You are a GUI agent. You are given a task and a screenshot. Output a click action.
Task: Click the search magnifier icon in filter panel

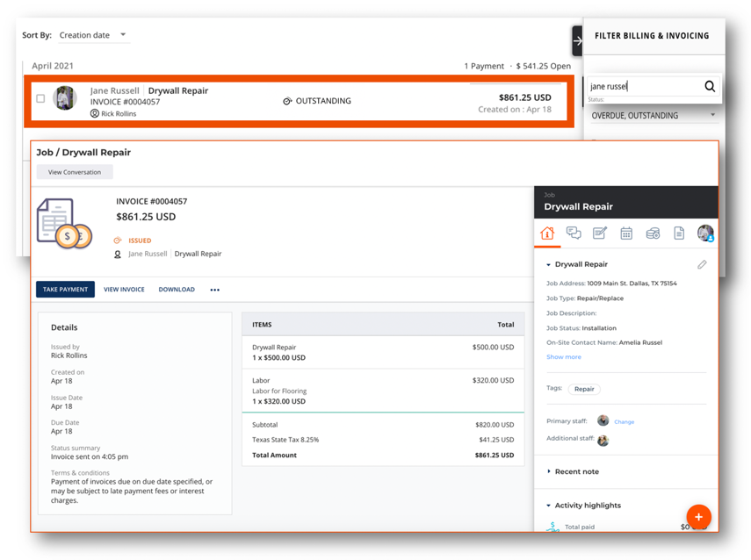(x=710, y=86)
